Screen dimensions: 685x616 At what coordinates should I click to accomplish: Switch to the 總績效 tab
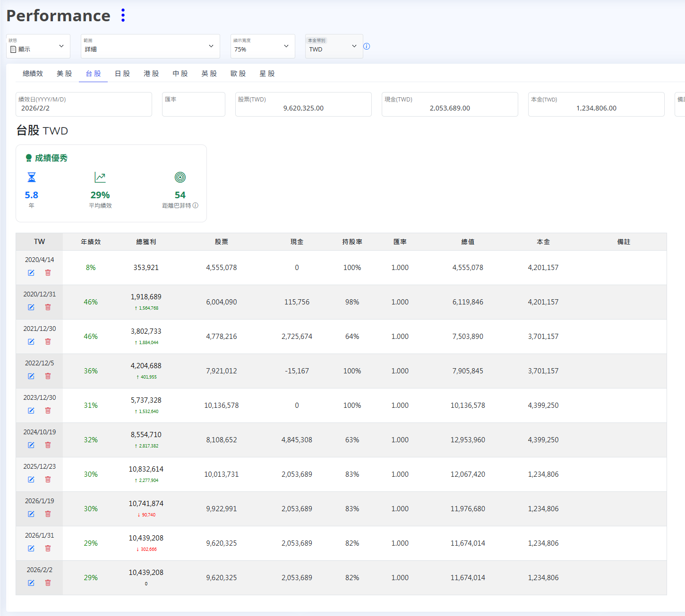(x=33, y=74)
